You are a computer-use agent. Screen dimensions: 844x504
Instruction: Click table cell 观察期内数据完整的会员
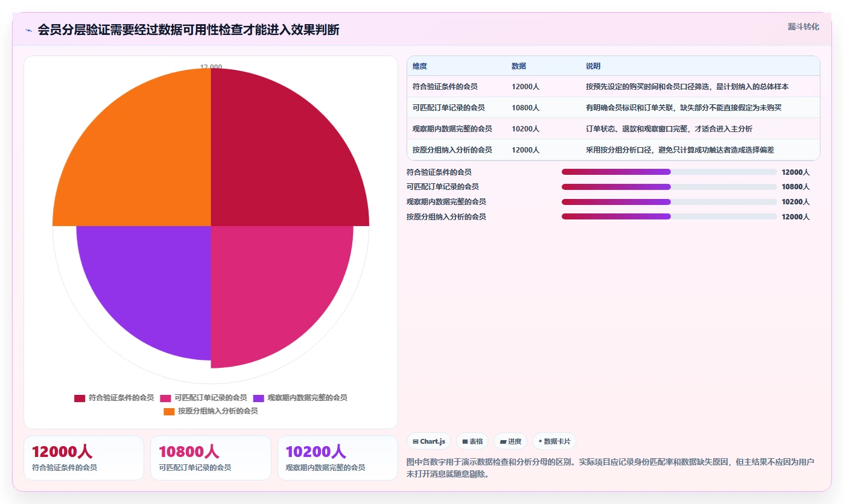[x=452, y=129]
